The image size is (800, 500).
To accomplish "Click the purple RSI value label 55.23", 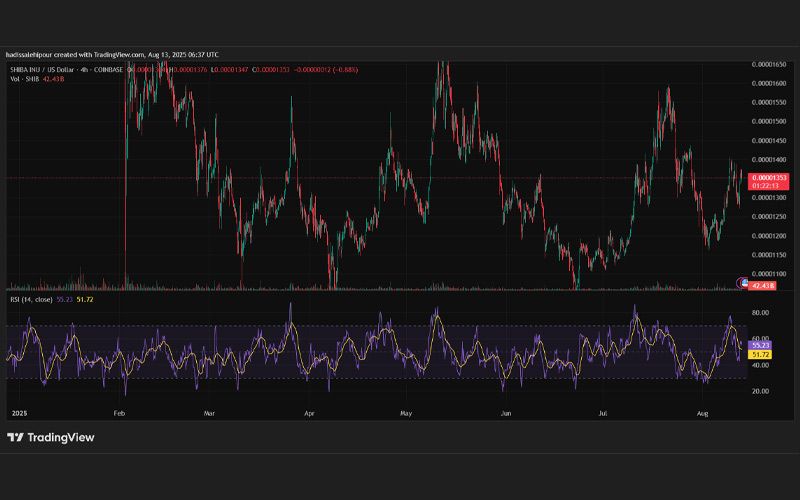I will point(760,345).
